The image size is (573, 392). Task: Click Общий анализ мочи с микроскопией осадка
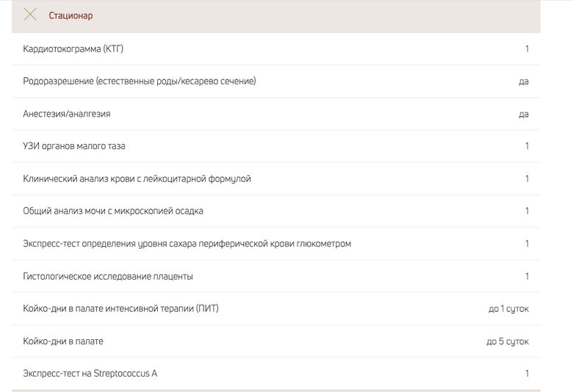coord(113,211)
